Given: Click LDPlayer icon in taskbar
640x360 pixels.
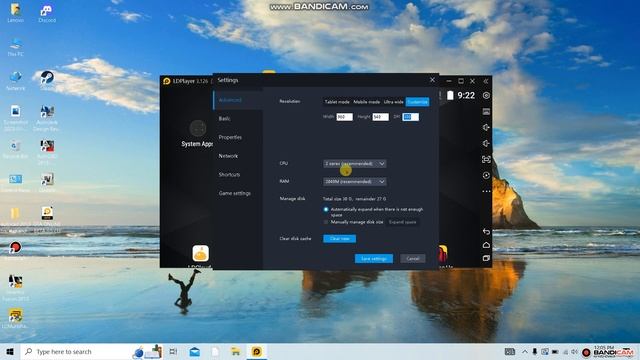Looking at the screenshot, I should (x=256, y=351).
